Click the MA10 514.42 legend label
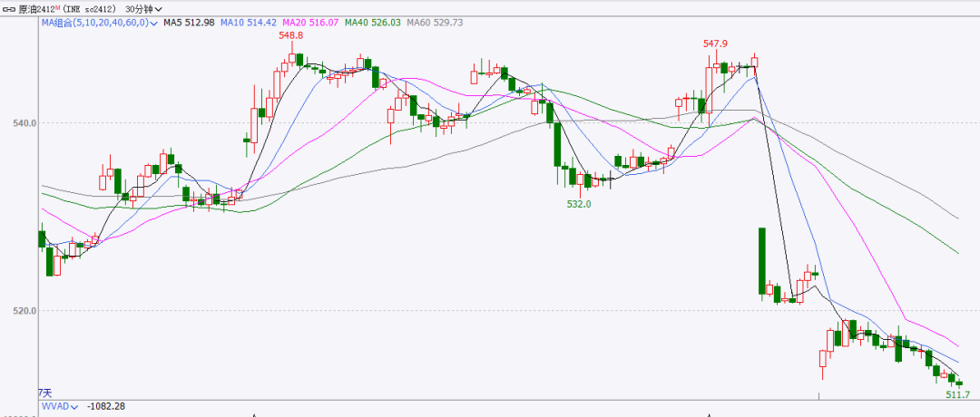The width and height of the screenshot is (980, 417). pyautogui.click(x=250, y=23)
